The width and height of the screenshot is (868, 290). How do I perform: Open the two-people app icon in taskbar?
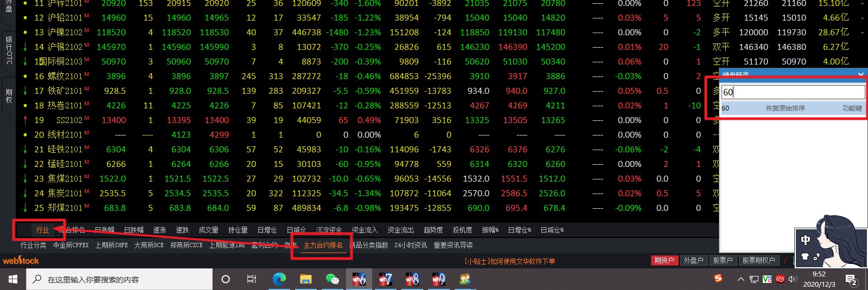click(465, 279)
